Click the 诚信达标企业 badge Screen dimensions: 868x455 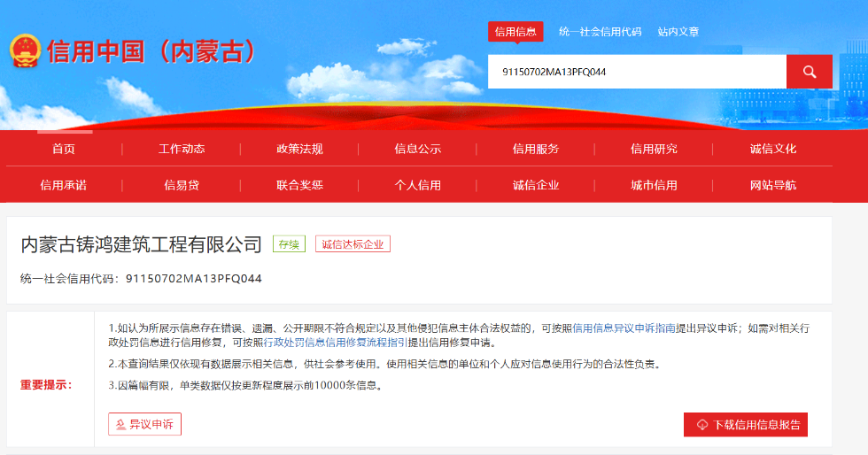353,244
